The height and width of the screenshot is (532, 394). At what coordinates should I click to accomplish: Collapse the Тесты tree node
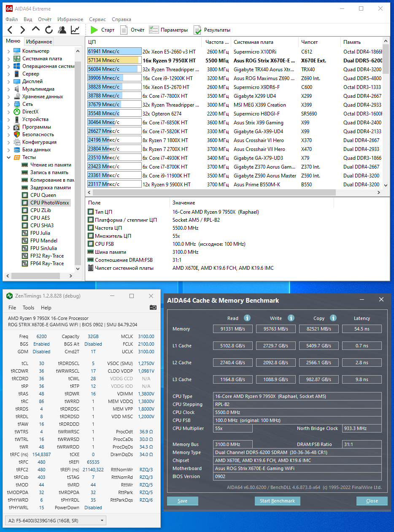point(8,157)
